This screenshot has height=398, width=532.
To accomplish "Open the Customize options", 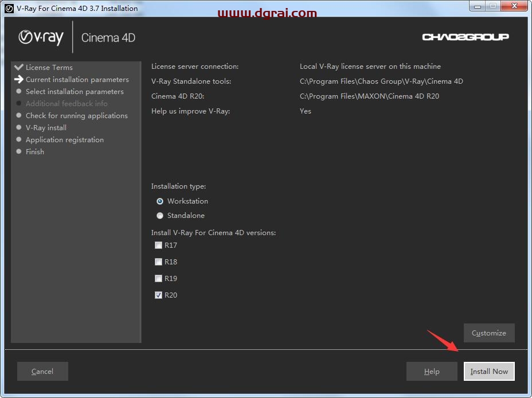I will [x=489, y=333].
